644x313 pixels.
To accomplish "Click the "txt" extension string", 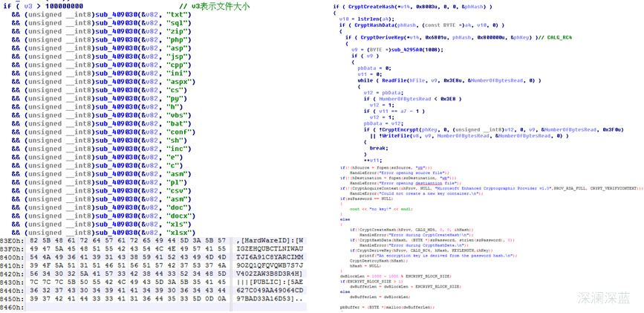I will click(x=179, y=15).
